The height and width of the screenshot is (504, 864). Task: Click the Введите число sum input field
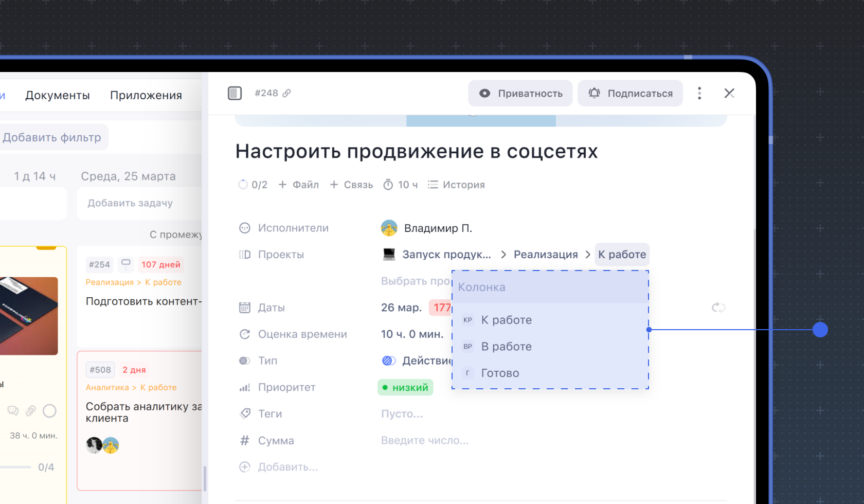pos(425,441)
